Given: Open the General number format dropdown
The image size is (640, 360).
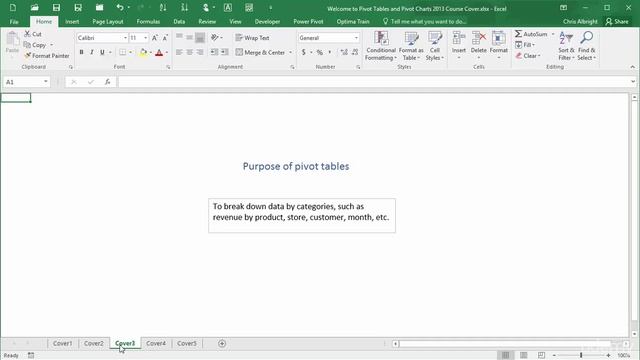Looking at the screenshot, I should click(x=356, y=38).
